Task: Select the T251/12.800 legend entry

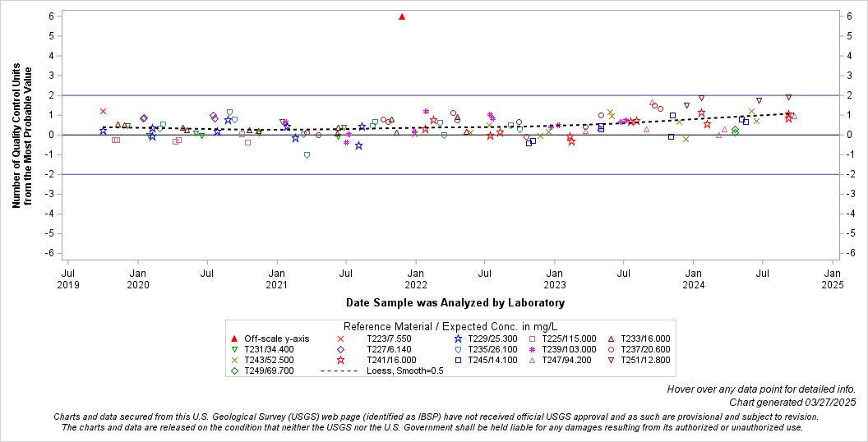Action: [x=639, y=360]
